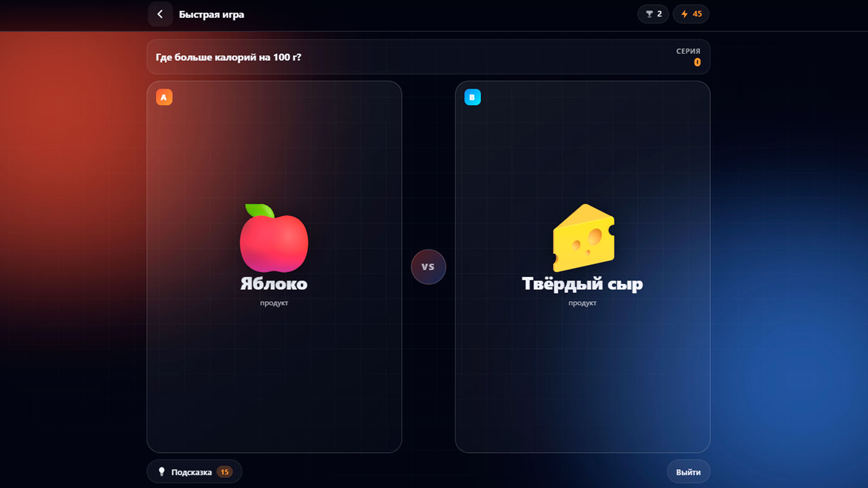Click the question text about calories
The image size is (868, 488).
click(228, 57)
